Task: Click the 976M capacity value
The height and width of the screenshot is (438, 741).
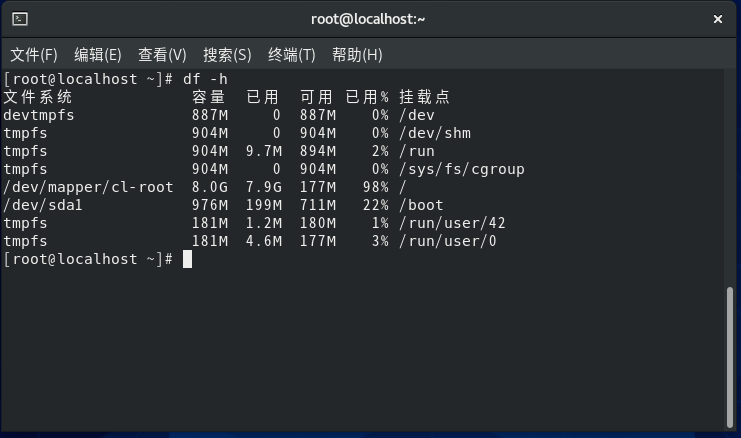Action: tap(210, 205)
